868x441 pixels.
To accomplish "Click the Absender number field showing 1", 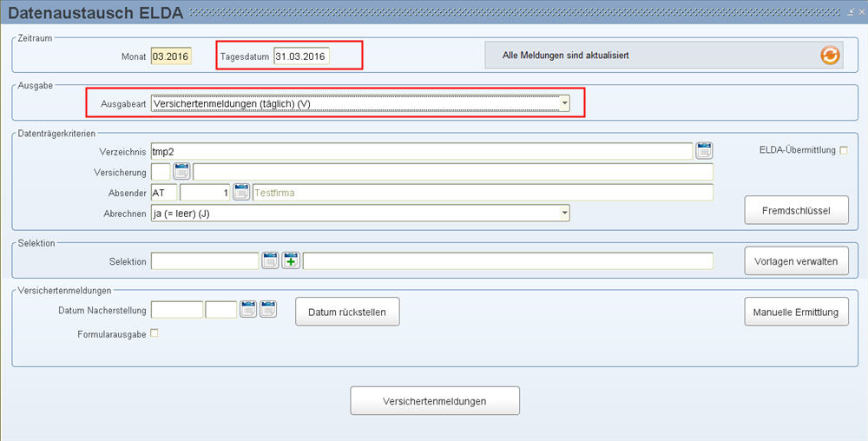I will click(x=205, y=193).
